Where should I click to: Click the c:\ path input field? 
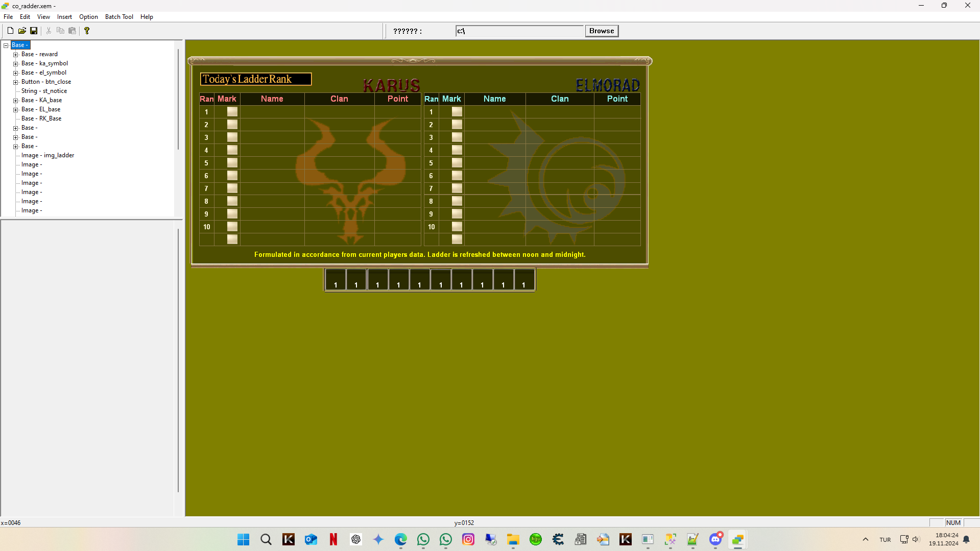click(519, 31)
